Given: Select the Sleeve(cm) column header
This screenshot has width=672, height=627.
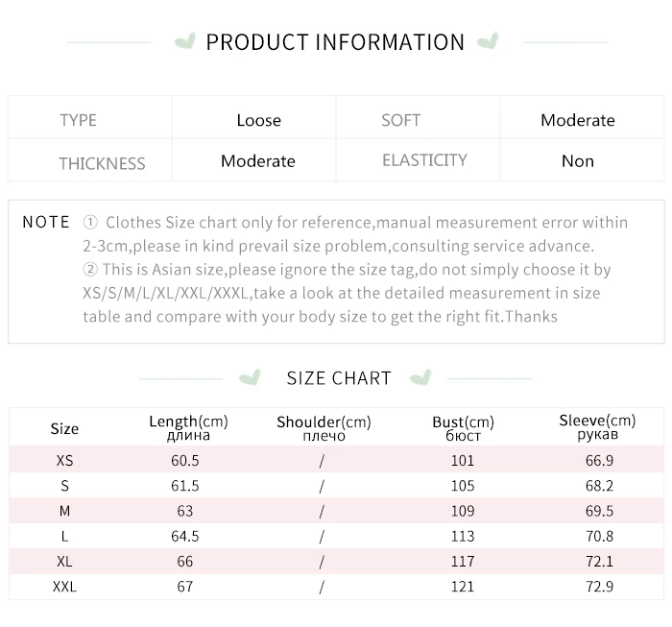Looking at the screenshot, I should point(597,427).
